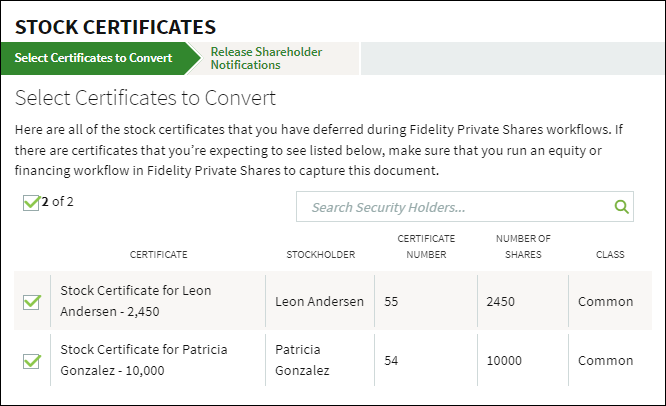Sort by the Stockholder column header
This screenshot has width=666, height=406.
point(320,255)
